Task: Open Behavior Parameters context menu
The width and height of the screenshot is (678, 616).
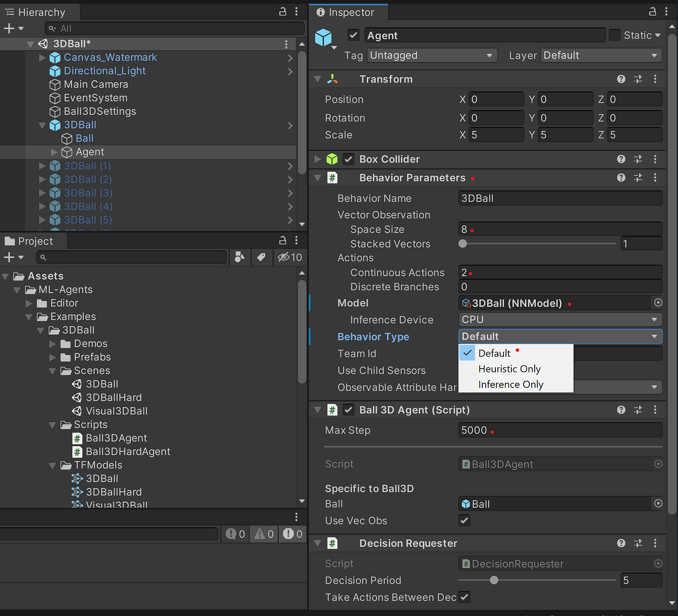Action: (655, 178)
